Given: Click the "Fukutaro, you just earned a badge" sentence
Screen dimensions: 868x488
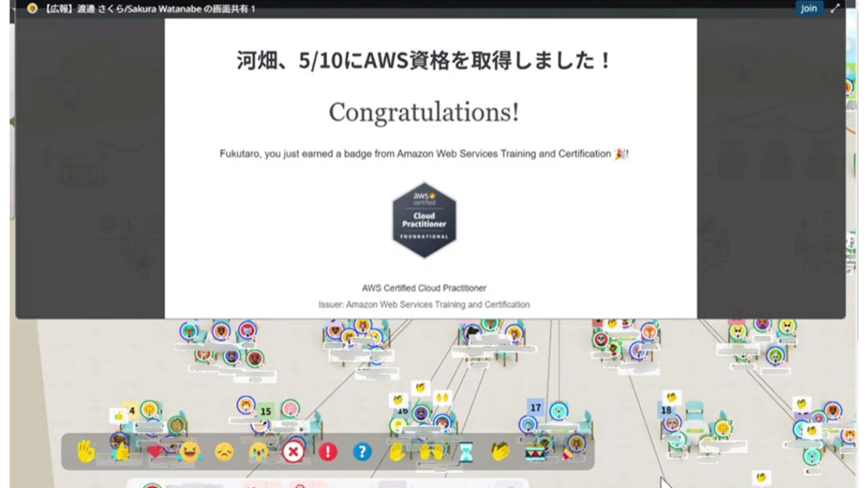Looking at the screenshot, I should pos(424,154).
